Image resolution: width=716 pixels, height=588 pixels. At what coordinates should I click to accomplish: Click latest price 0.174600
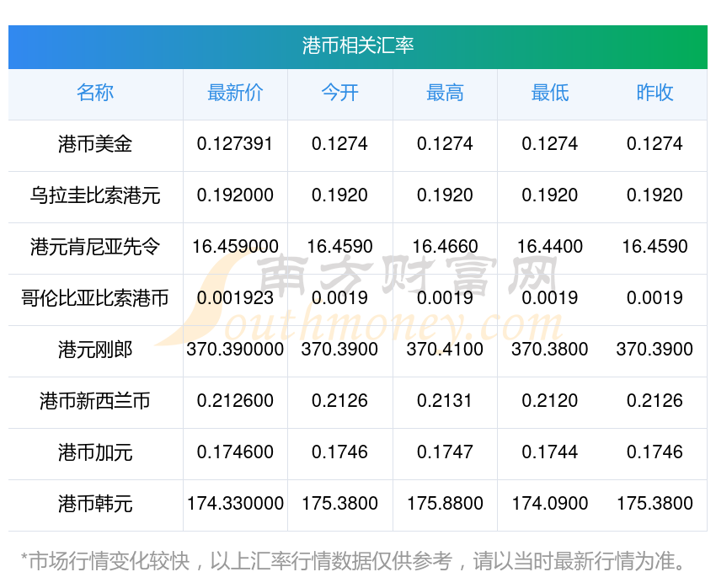tap(235, 452)
